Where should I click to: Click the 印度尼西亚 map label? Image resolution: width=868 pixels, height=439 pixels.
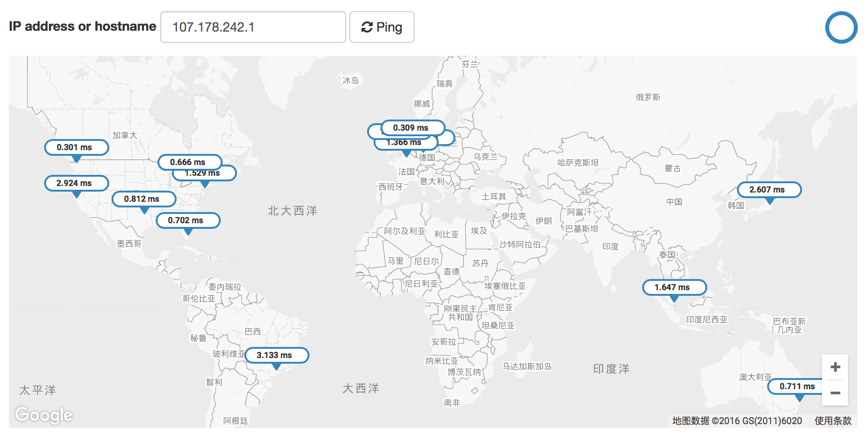707,319
